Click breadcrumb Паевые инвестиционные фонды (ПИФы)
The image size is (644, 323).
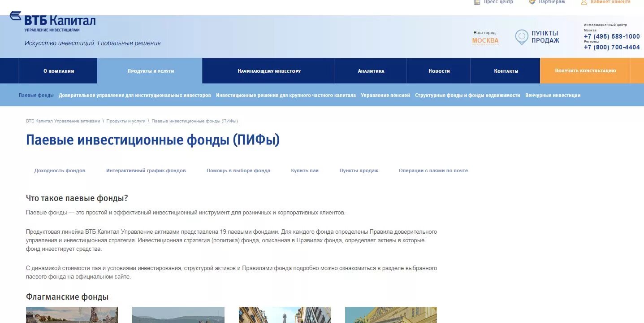194,121
